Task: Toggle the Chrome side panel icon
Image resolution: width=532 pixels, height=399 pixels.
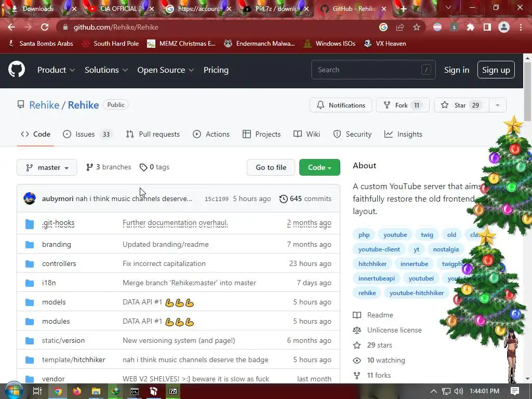Action: pyautogui.click(x=487, y=27)
